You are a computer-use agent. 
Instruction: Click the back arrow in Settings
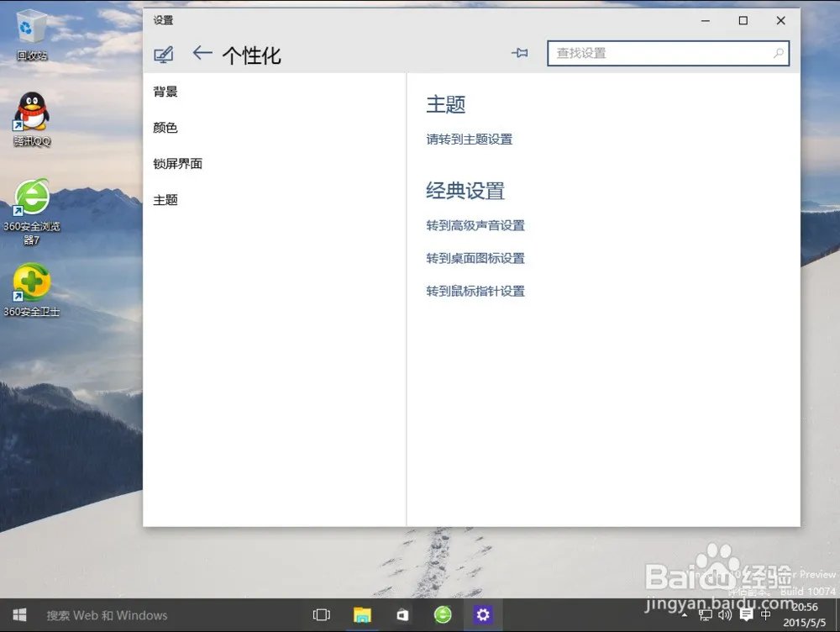202,53
